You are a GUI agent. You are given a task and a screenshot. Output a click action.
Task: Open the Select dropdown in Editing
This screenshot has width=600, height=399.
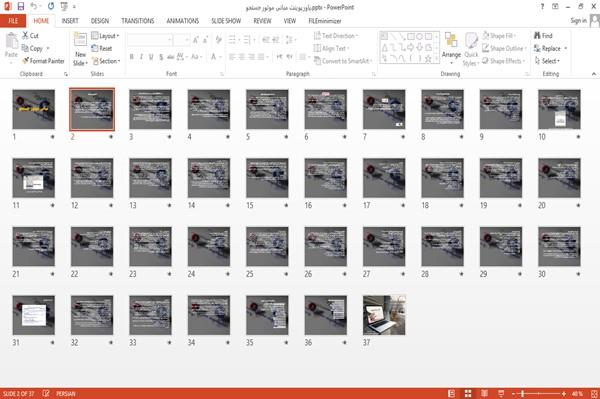(548, 61)
